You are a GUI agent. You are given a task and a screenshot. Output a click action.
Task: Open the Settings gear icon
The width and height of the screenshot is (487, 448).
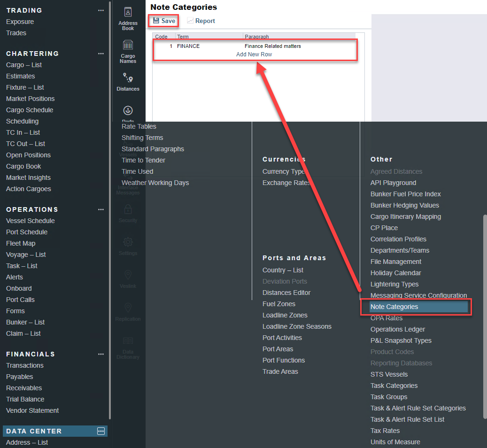(x=128, y=242)
